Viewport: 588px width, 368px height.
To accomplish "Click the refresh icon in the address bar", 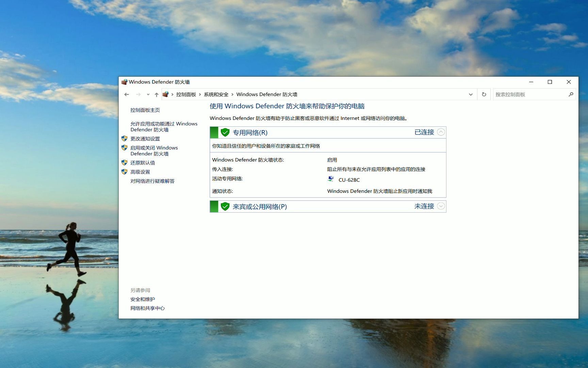I will [484, 94].
